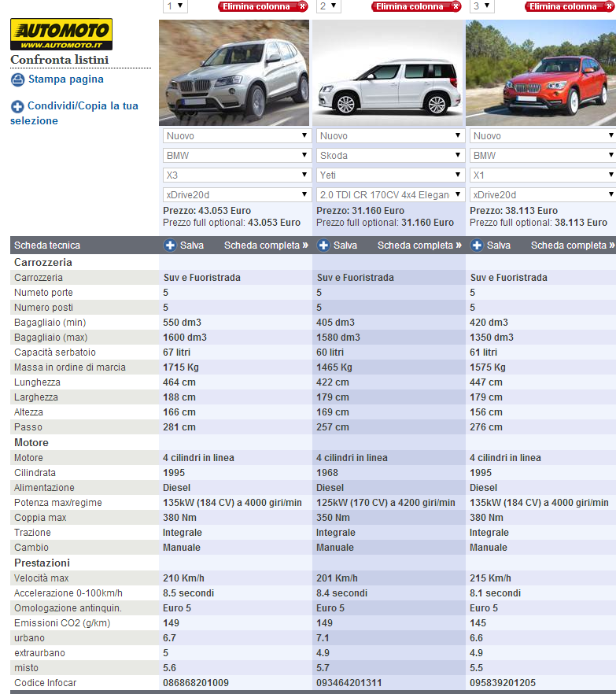The width and height of the screenshot is (616, 694).
Task: Remove column 1 with Elimina colonna
Action: 263,6
